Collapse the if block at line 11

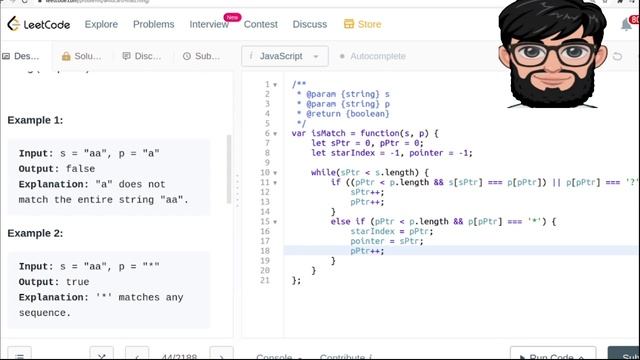coord(275,183)
